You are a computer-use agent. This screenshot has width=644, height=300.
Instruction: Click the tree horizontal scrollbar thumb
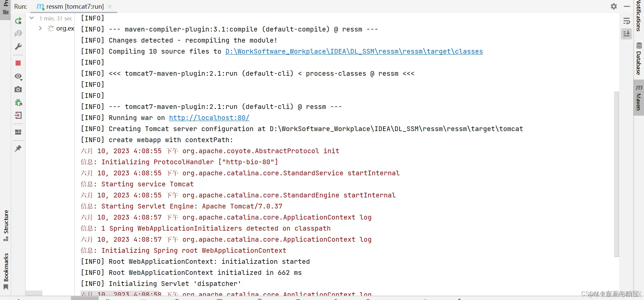pyautogui.click(x=34, y=293)
